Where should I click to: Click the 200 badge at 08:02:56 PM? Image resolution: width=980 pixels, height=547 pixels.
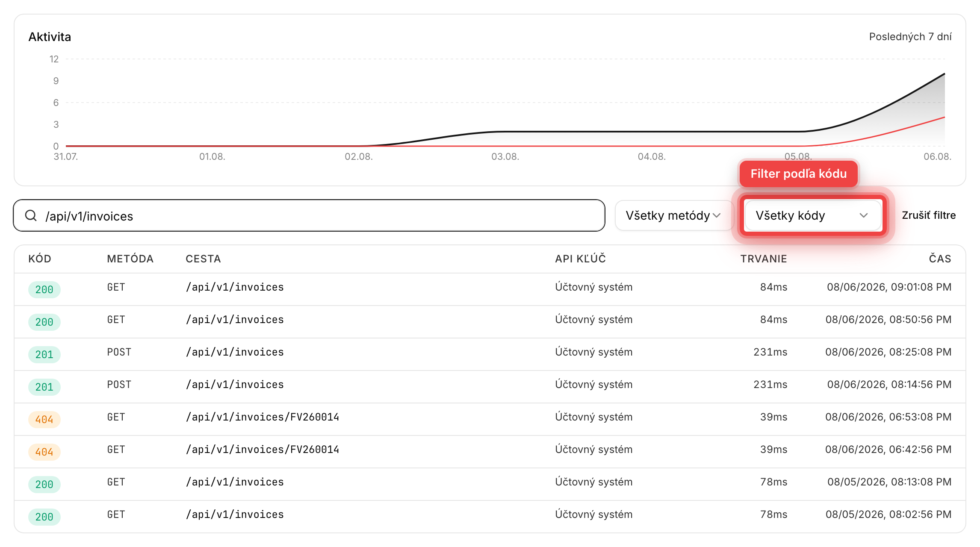click(44, 517)
